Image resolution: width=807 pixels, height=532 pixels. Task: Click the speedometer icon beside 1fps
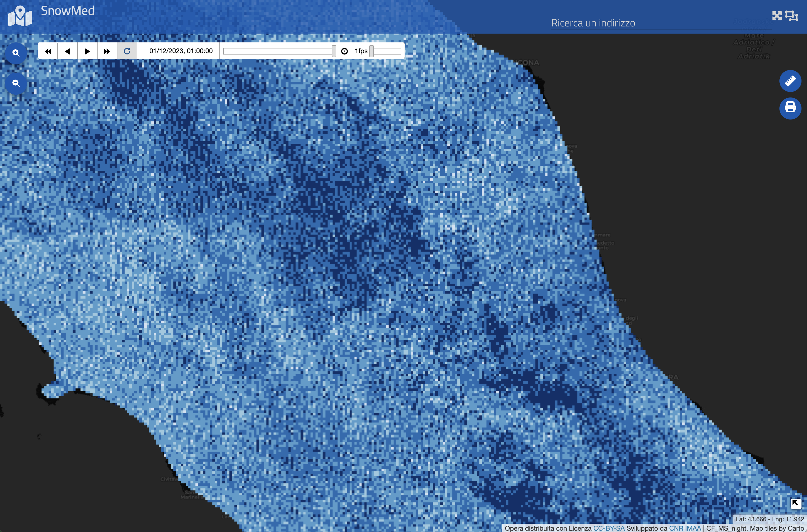click(x=344, y=51)
